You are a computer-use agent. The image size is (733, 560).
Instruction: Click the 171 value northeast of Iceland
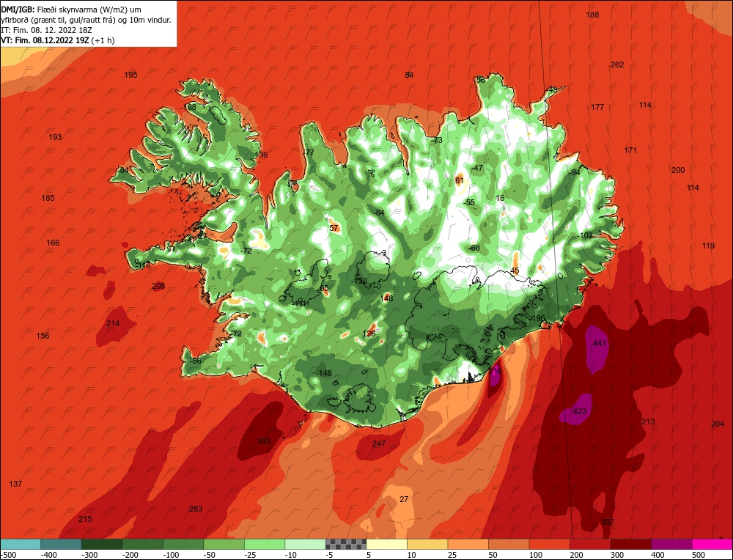[x=630, y=150]
